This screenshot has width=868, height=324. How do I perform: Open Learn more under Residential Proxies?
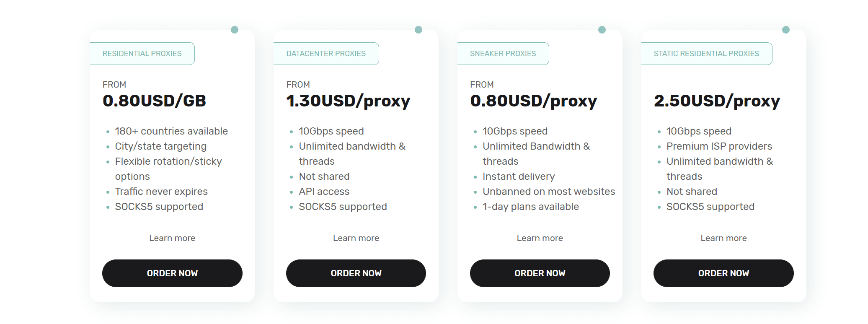coord(172,238)
